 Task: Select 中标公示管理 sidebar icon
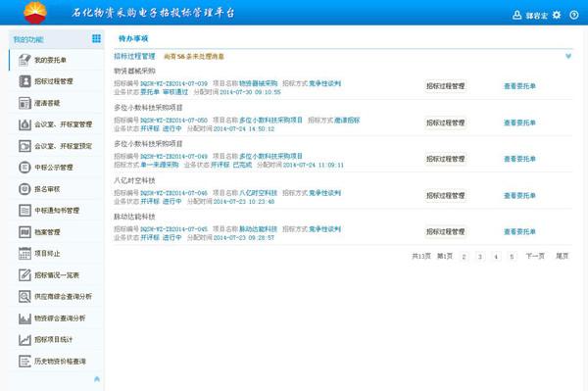pos(24,168)
